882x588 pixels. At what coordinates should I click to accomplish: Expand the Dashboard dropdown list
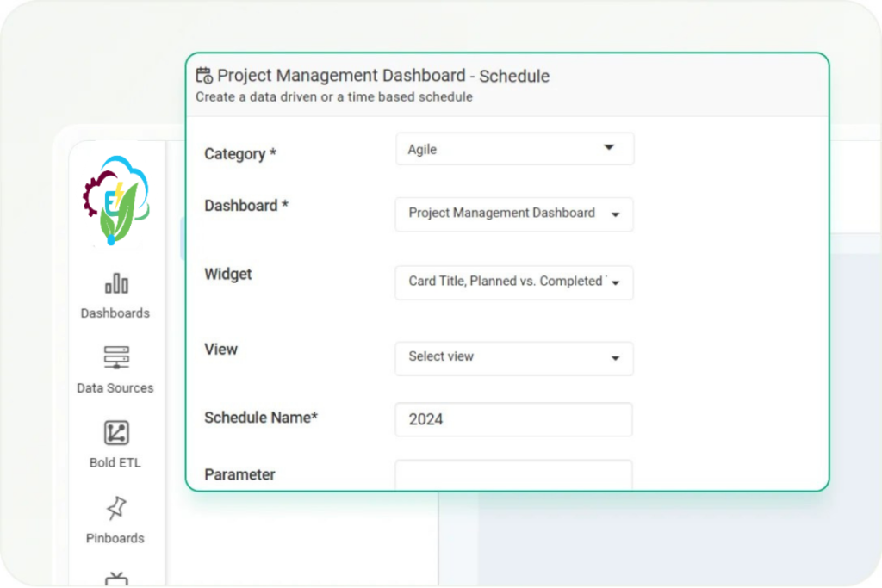(514, 214)
